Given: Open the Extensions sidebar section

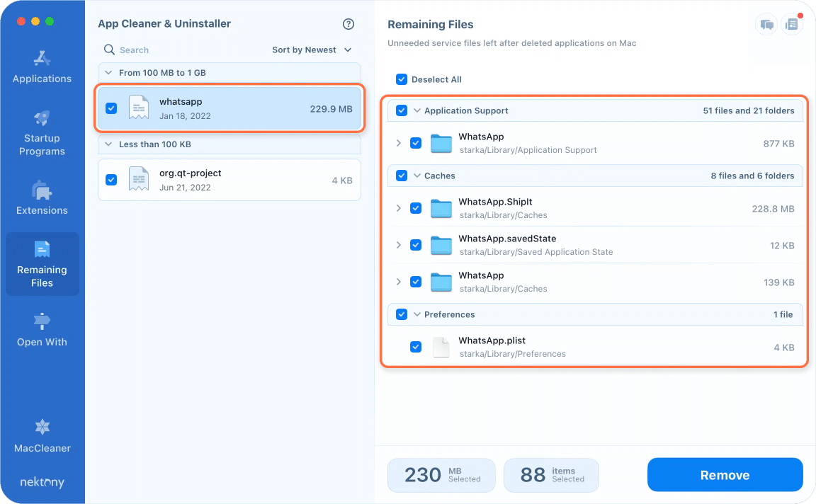Looking at the screenshot, I should (42, 198).
